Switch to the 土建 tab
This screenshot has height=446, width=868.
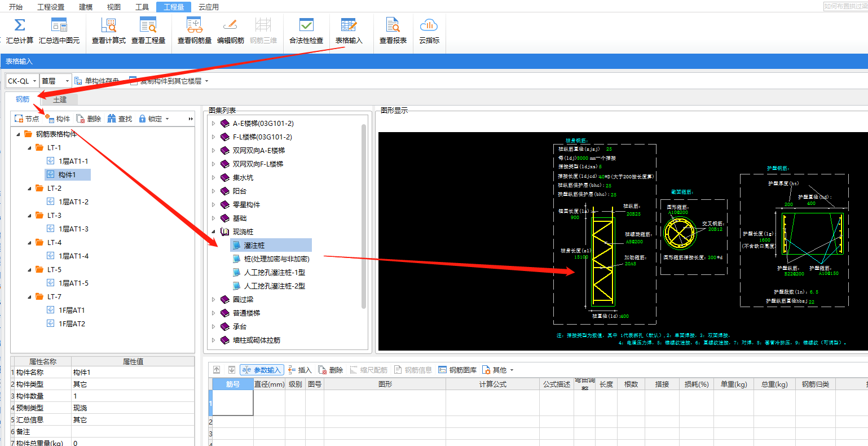[x=60, y=99]
